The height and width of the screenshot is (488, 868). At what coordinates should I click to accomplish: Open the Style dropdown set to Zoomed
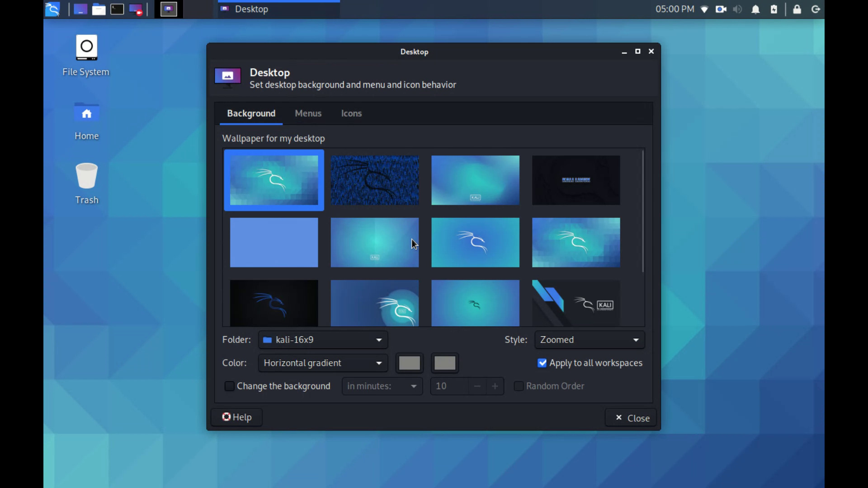point(589,340)
